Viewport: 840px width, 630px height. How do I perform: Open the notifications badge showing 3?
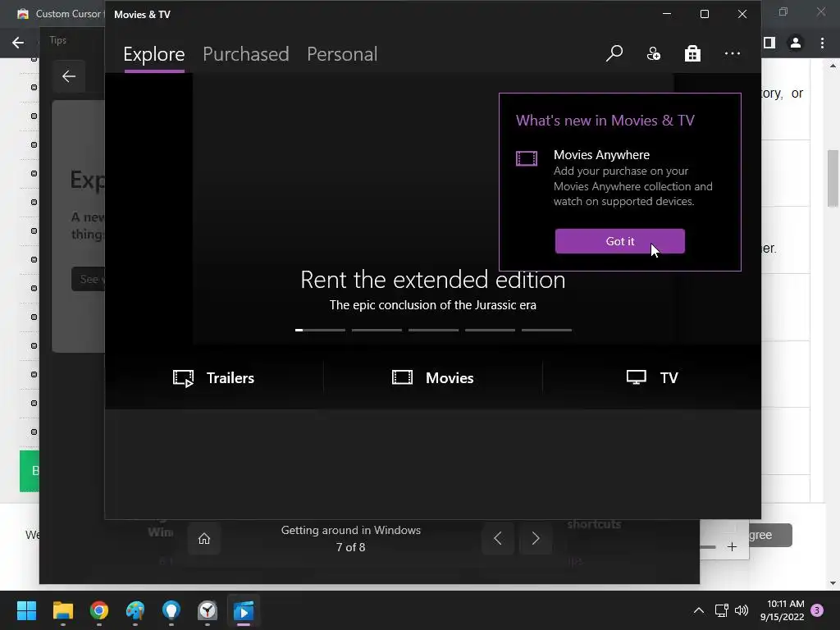pos(817,610)
